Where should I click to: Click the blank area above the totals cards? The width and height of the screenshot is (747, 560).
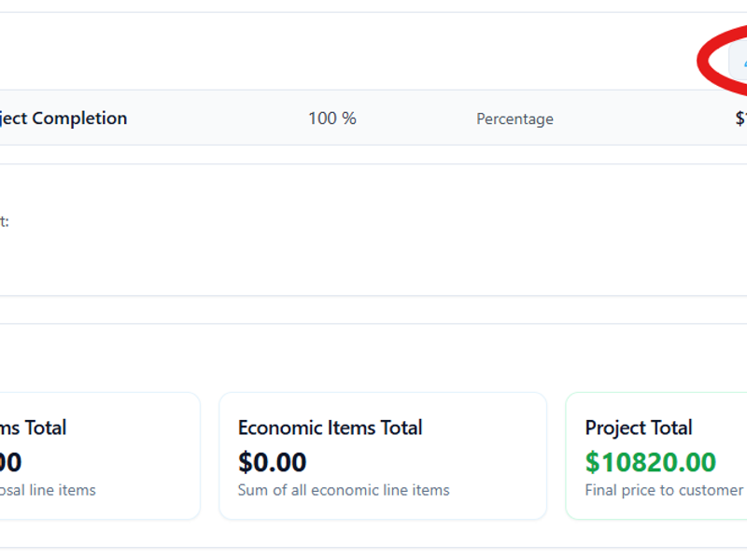[x=373, y=359]
